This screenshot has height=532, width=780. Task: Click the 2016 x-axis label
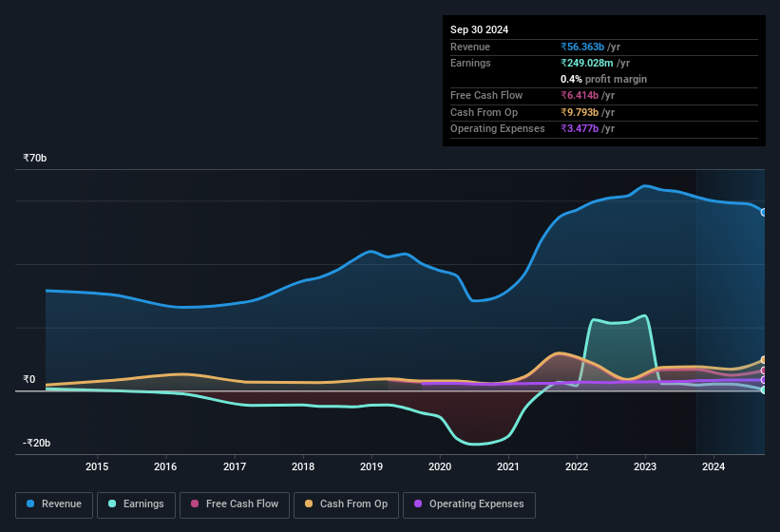click(x=165, y=466)
